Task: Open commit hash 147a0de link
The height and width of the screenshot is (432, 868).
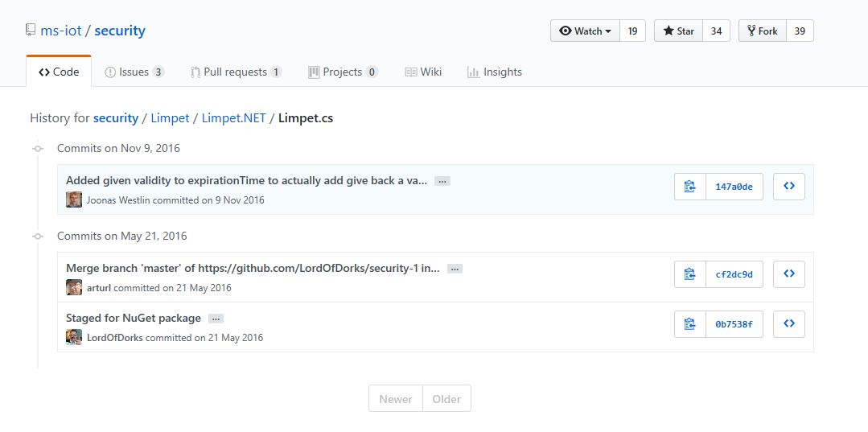Action: pyautogui.click(x=734, y=187)
